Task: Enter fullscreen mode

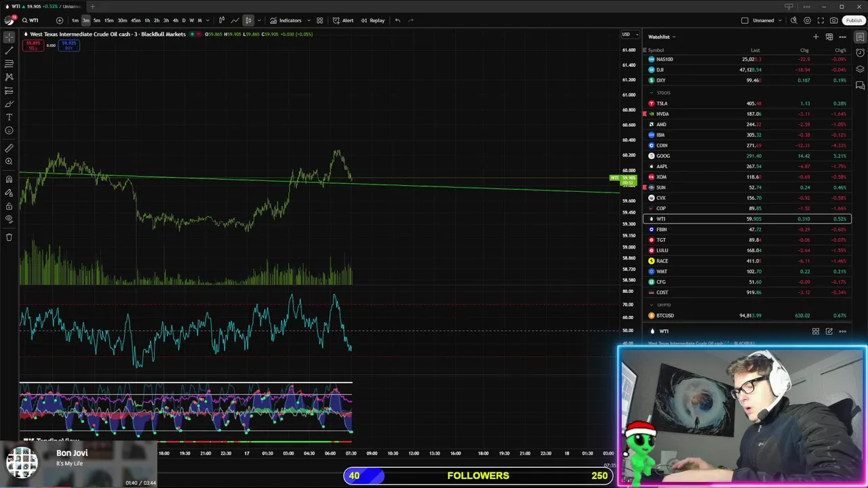Action: [x=821, y=20]
